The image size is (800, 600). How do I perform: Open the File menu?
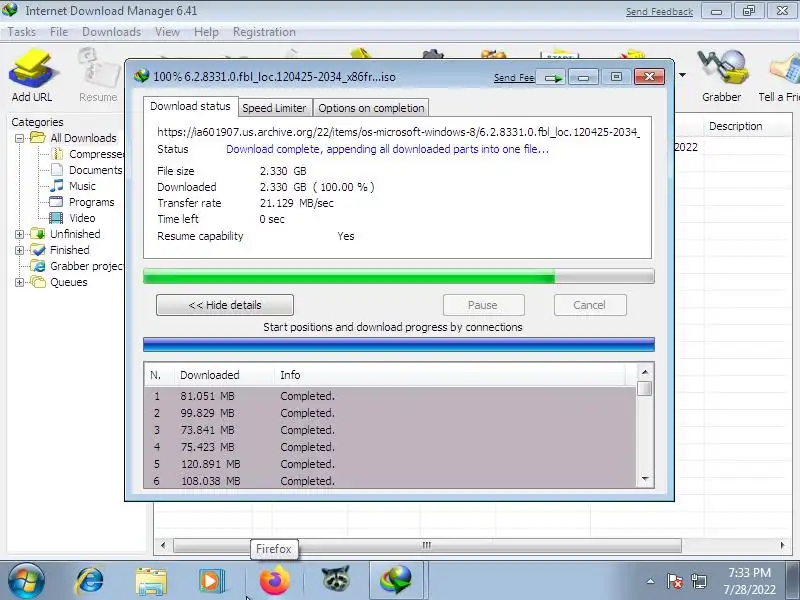tap(59, 32)
